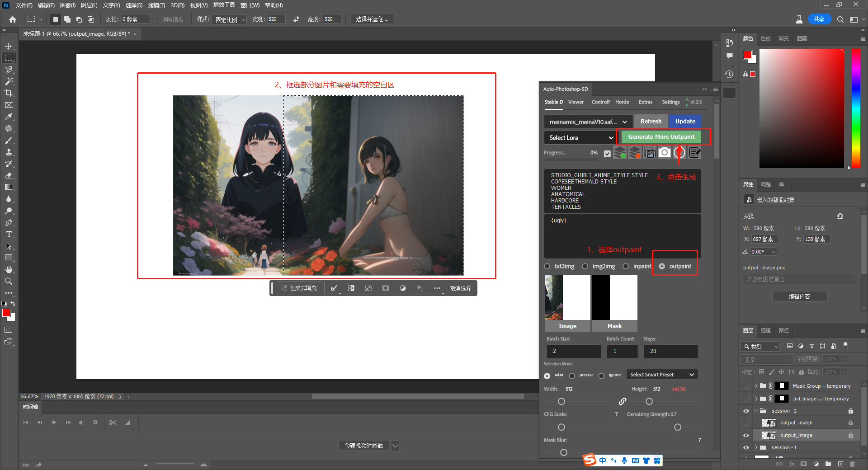
Task: Click the Mask thumbnail in the SD panel
Action: 614,297
